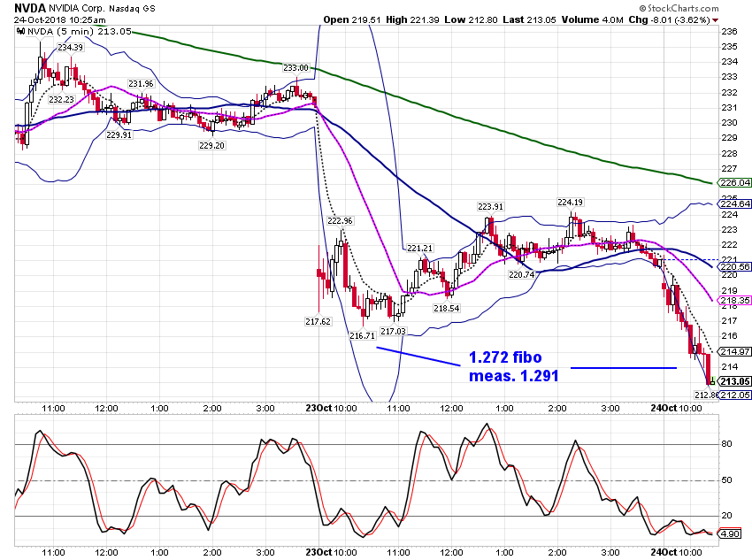
Task: Click the 231.96 price label
Action: [141, 84]
